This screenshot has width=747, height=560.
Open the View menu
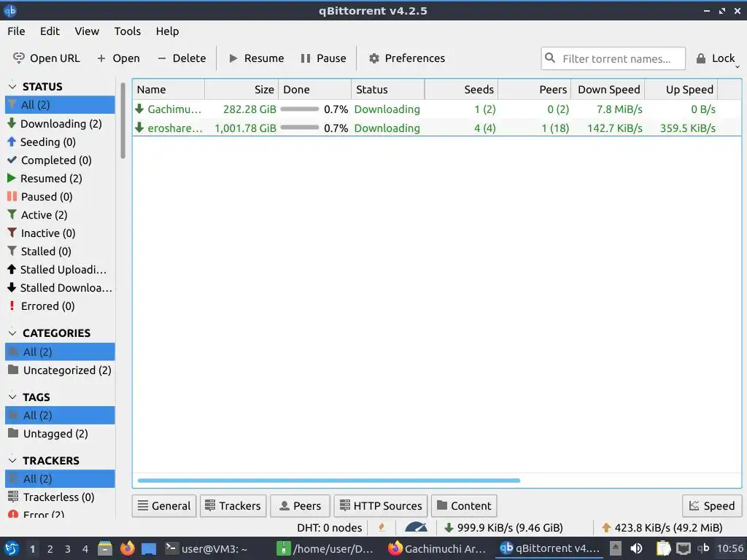pyautogui.click(x=87, y=31)
